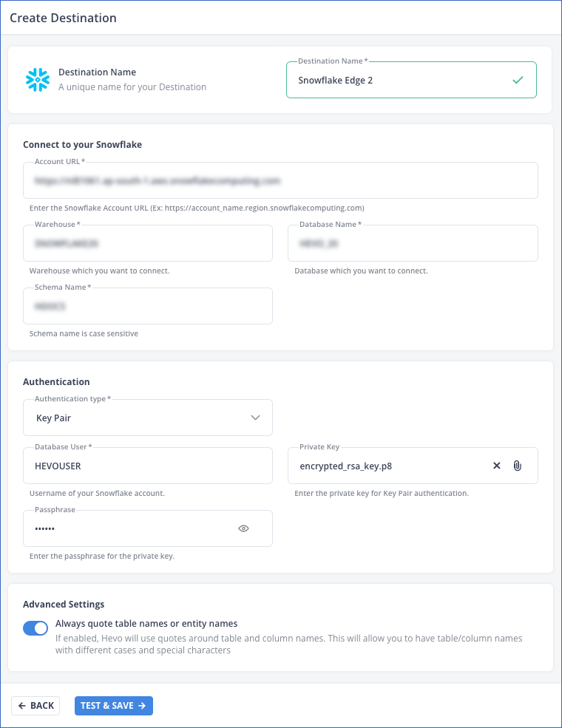Click into the Warehouse field
The height and width of the screenshot is (728, 562).
tap(148, 243)
